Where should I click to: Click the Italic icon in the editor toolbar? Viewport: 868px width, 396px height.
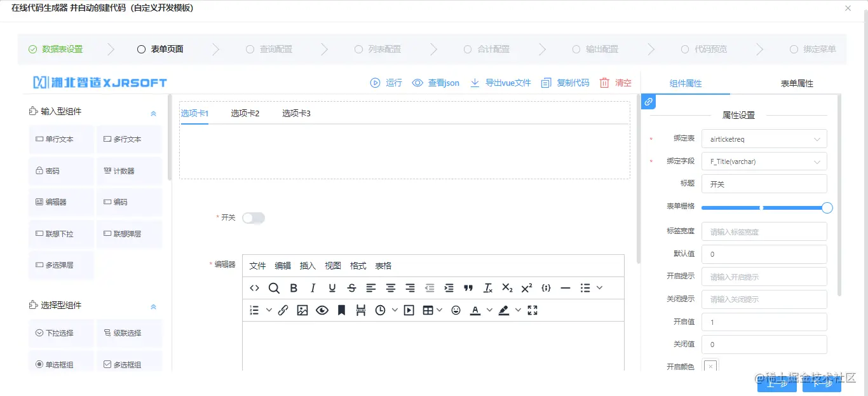click(313, 287)
